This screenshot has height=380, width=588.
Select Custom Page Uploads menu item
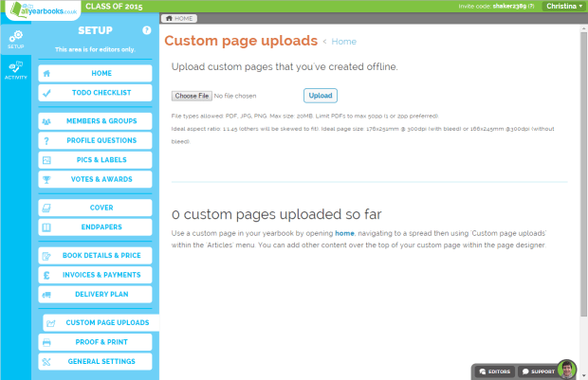point(101,323)
